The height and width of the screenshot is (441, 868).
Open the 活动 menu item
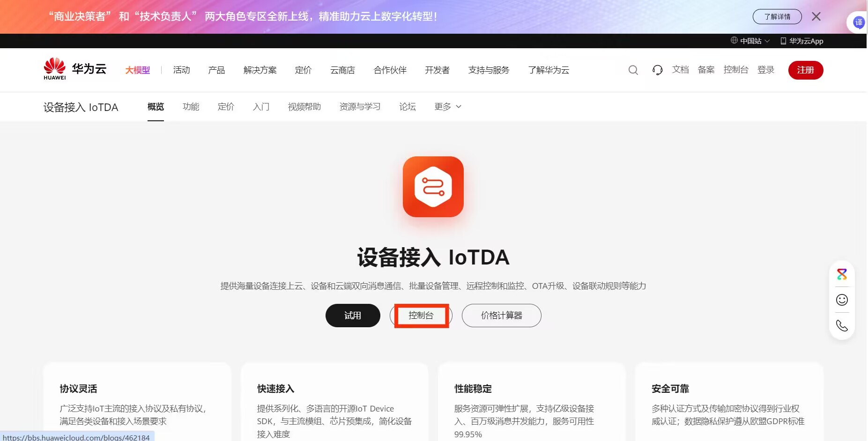point(181,70)
